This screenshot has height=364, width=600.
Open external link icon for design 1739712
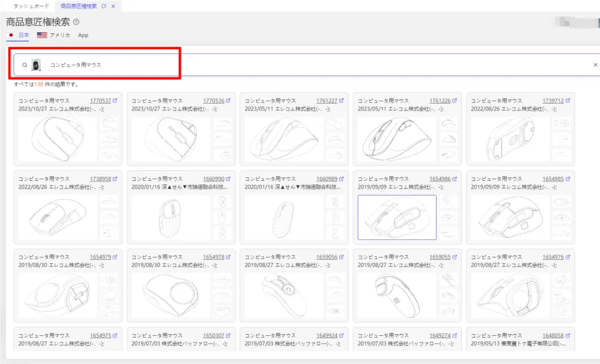(x=568, y=101)
